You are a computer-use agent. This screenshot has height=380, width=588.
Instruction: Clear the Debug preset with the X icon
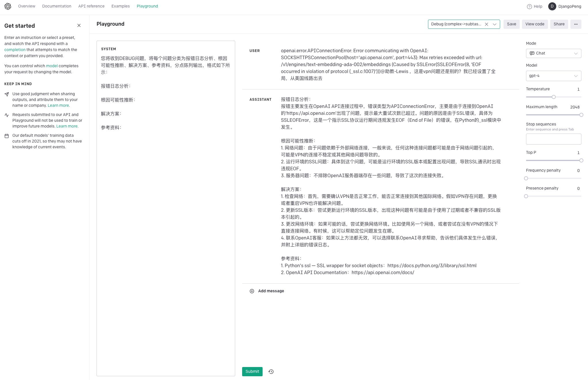(487, 24)
